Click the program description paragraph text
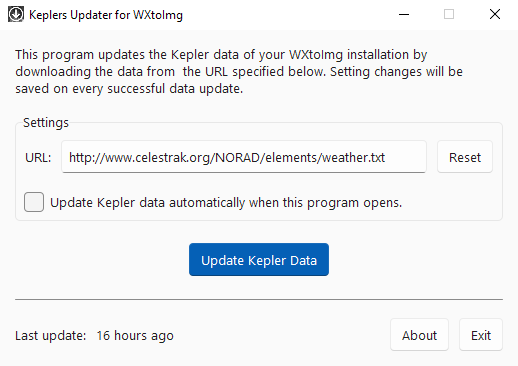This screenshot has width=518, height=366. tap(239, 71)
